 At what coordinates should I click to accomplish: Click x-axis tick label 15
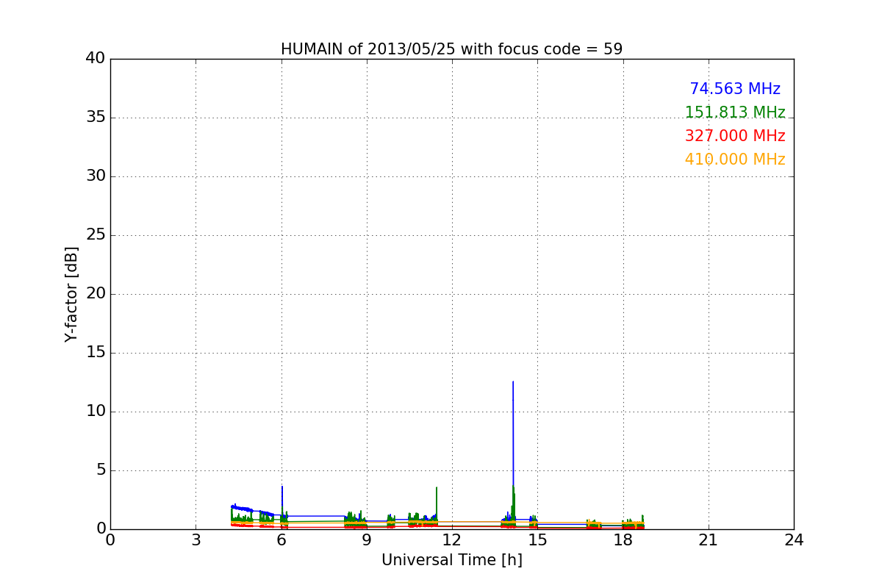pyautogui.click(x=537, y=539)
